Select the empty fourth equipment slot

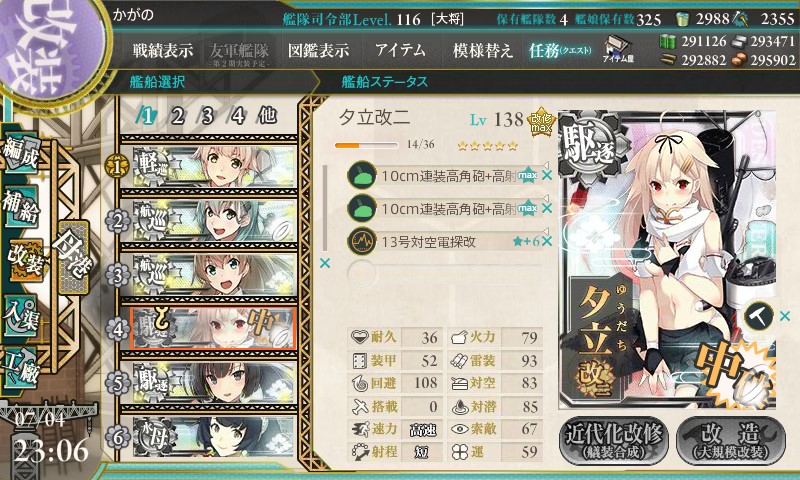[x=444, y=273]
